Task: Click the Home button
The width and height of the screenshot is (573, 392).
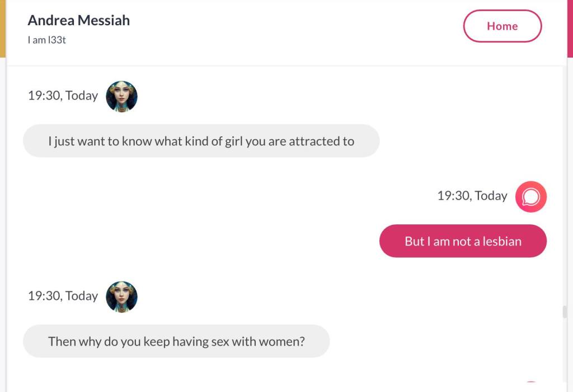Action: point(502,26)
